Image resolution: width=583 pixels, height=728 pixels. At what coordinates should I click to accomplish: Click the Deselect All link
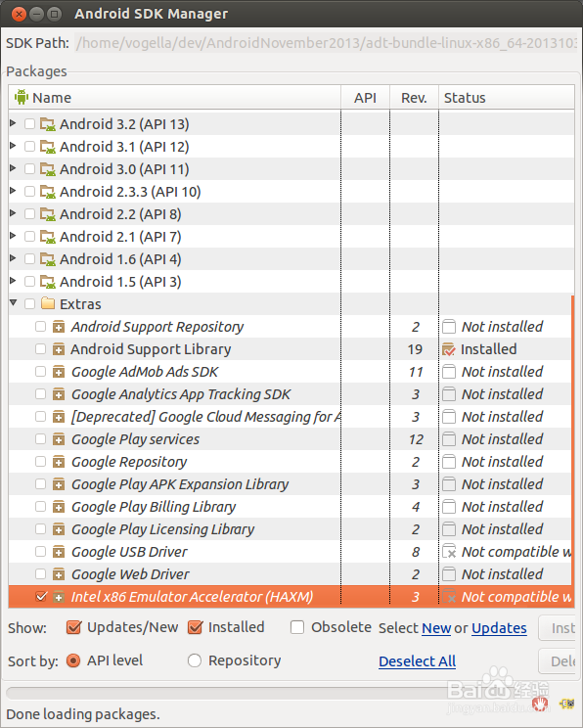pos(418,661)
